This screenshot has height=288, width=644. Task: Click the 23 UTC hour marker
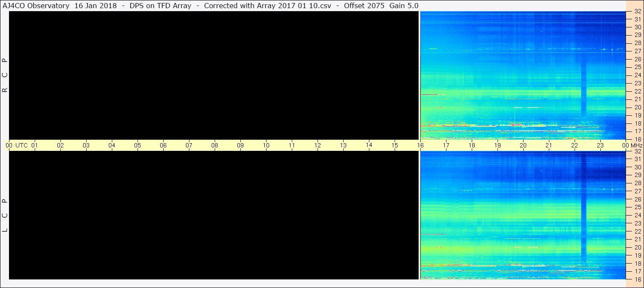coord(600,145)
